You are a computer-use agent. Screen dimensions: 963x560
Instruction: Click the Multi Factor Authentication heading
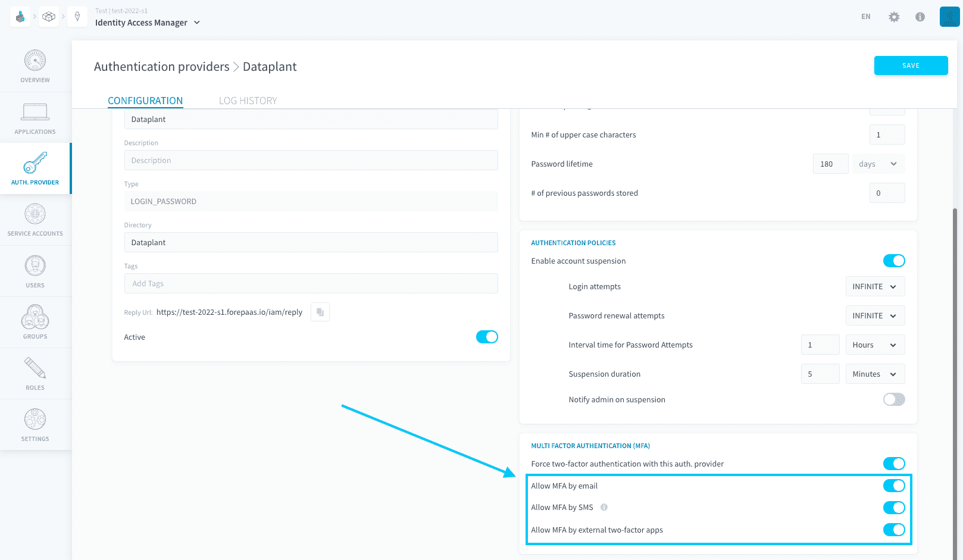(x=590, y=446)
